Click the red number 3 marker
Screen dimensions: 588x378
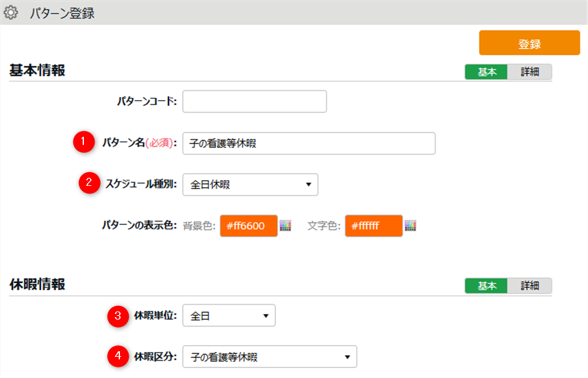tap(117, 316)
